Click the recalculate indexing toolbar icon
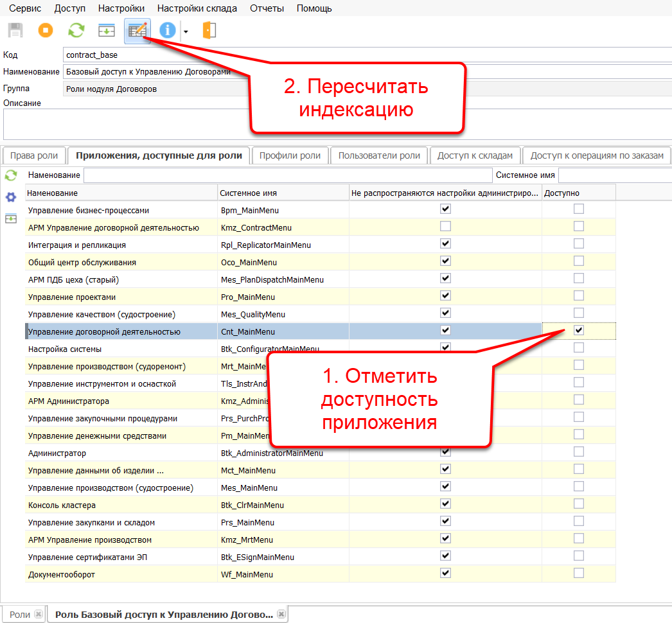This screenshot has height=623, width=672. click(x=137, y=30)
